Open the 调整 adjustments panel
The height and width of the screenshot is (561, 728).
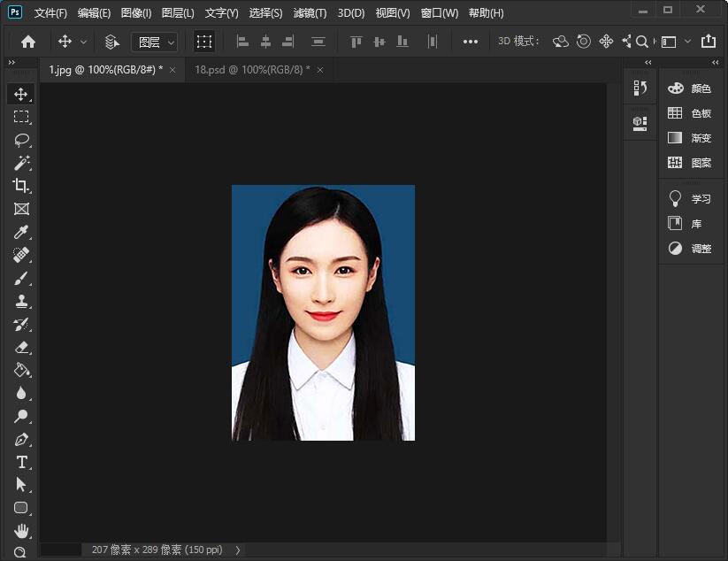tap(690, 249)
